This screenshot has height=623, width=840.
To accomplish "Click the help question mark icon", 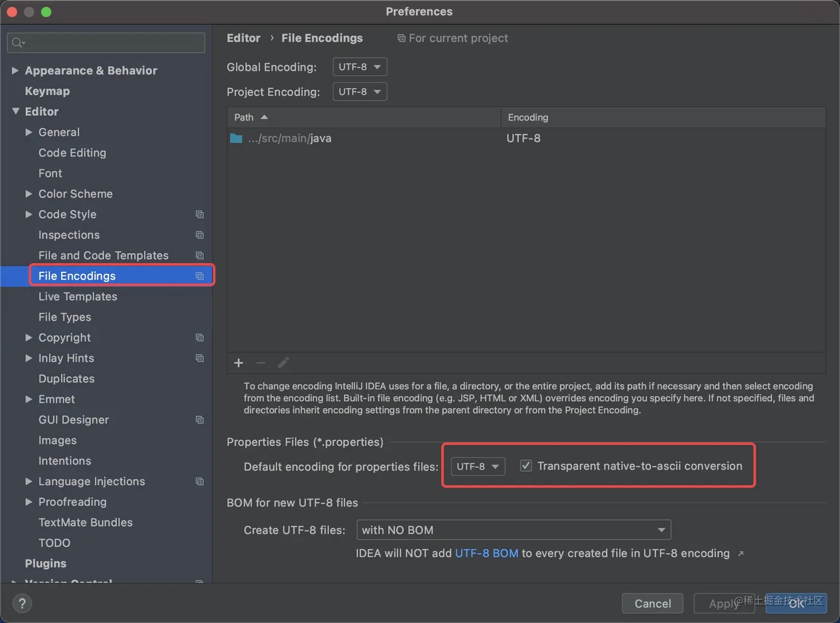I will 22,604.
